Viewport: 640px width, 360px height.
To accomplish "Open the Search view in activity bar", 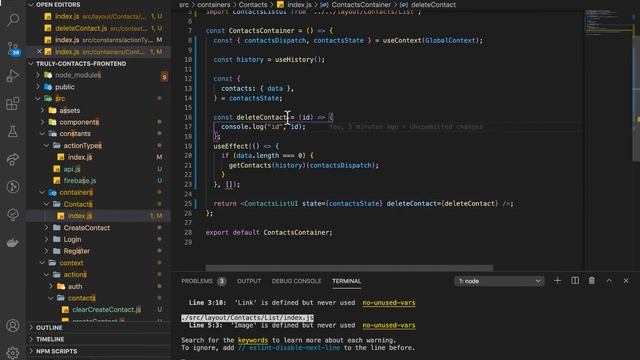I will coord(13,20).
